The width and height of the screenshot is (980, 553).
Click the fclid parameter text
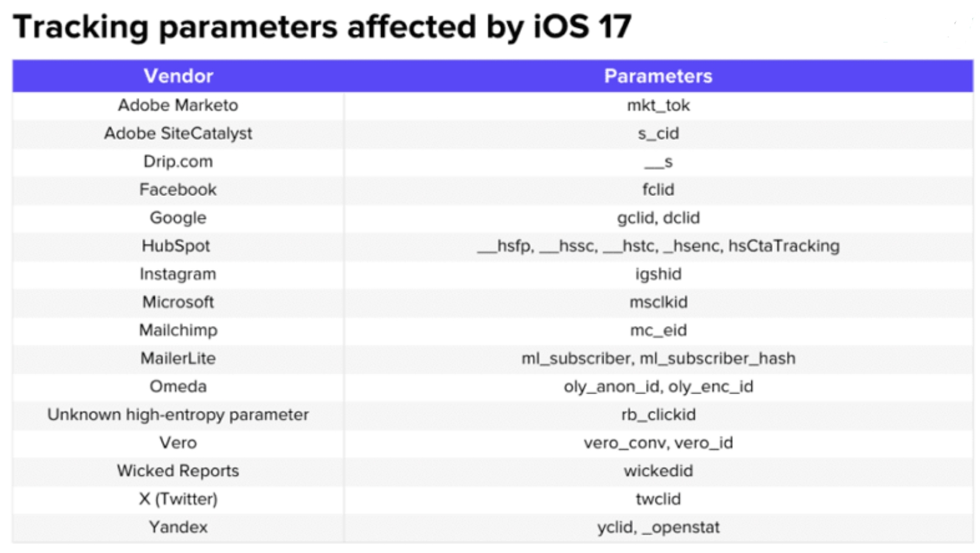(658, 189)
